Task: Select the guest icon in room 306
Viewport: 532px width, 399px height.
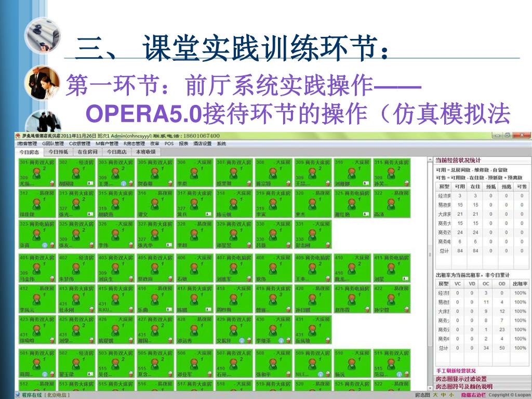Action: 194,173
